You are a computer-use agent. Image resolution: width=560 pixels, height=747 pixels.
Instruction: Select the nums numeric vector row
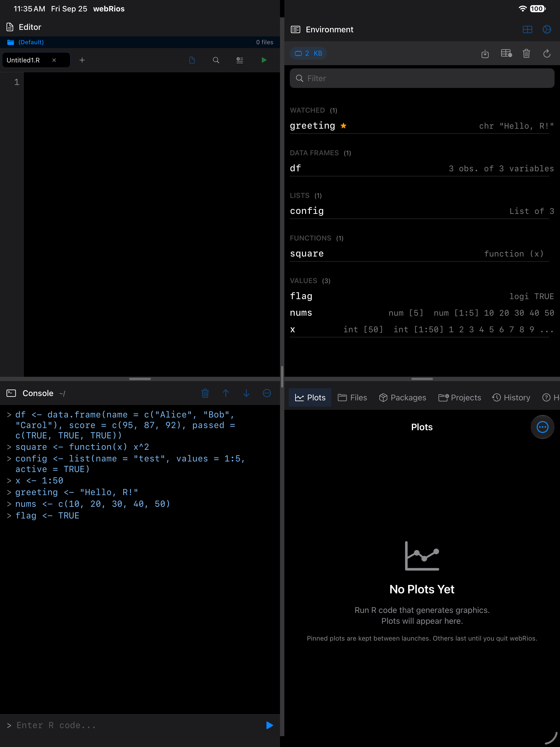[x=422, y=313]
